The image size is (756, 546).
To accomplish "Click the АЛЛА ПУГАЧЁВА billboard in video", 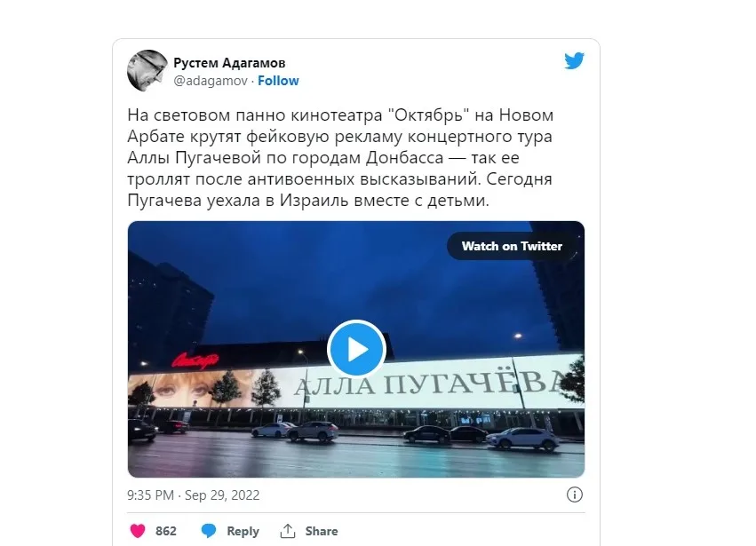I will [x=428, y=384].
